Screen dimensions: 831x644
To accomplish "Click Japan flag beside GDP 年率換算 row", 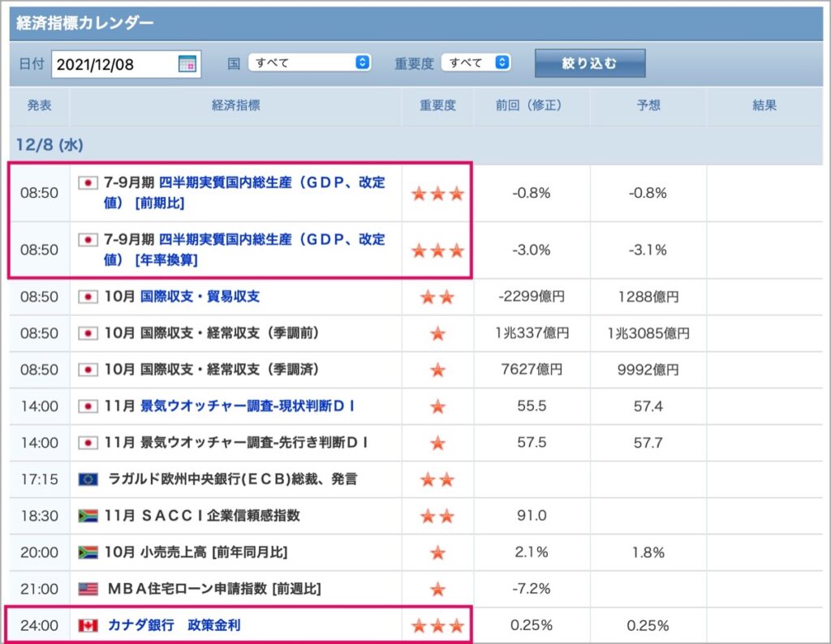I will pos(88,240).
